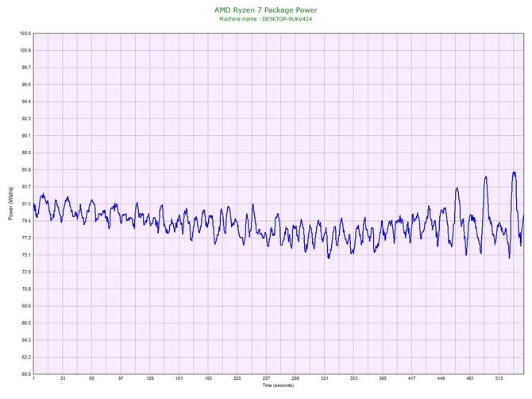Click the y-axis value 79.4
This screenshot has height=399, width=532.
click(x=26, y=221)
